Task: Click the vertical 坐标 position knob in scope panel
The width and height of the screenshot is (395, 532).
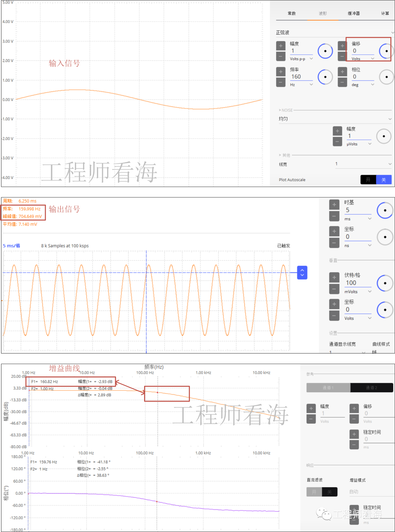Action: [x=385, y=309]
